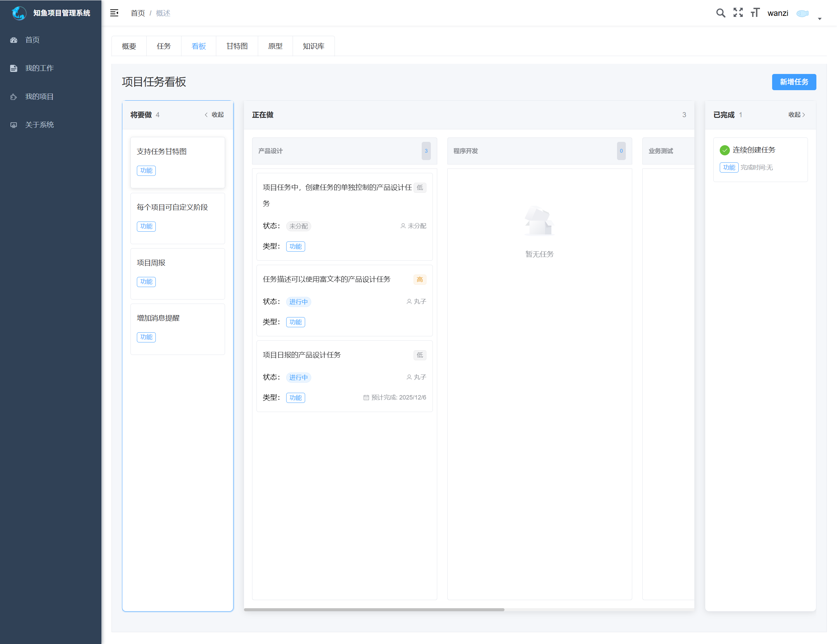The image size is (837, 644).
Task: Switch to the 知识库 tab
Action: point(313,46)
